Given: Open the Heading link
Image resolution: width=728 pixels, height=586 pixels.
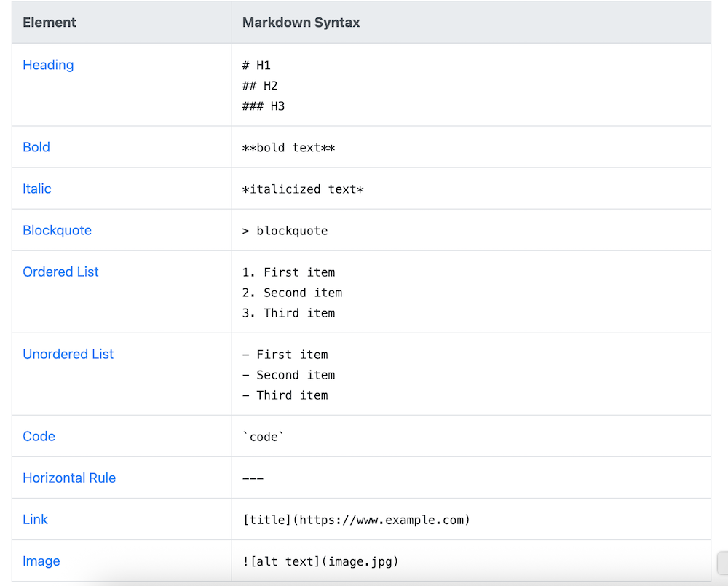Looking at the screenshot, I should coord(48,65).
